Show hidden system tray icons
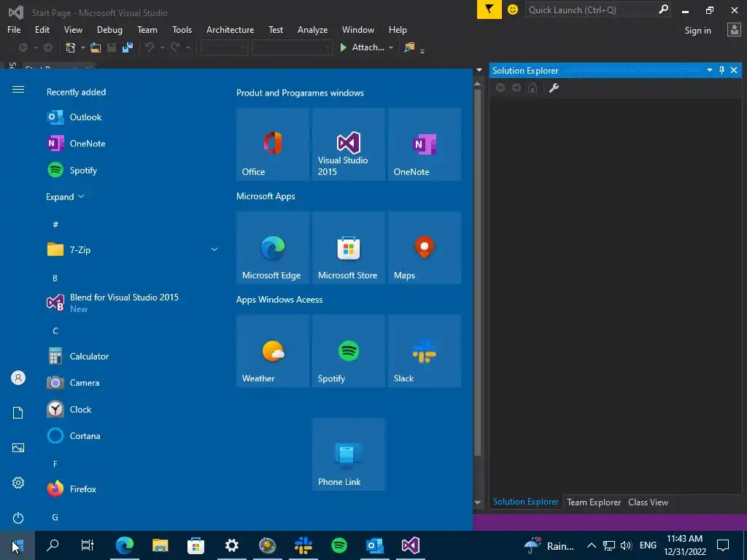This screenshot has width=747, height=560. (591, 545)
